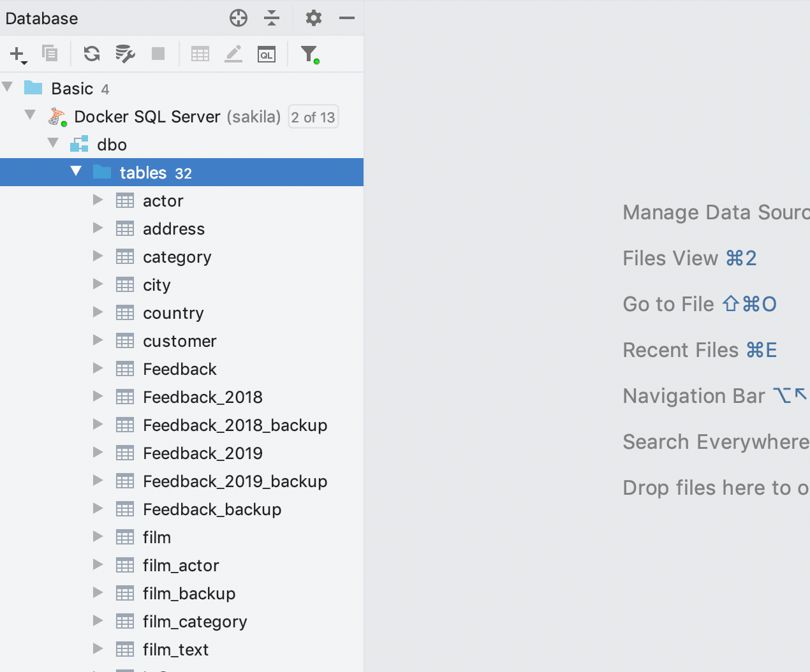Open the table editor grid icon
The image size is (810, 672).
pyautogui.click(x=200, y=54)
